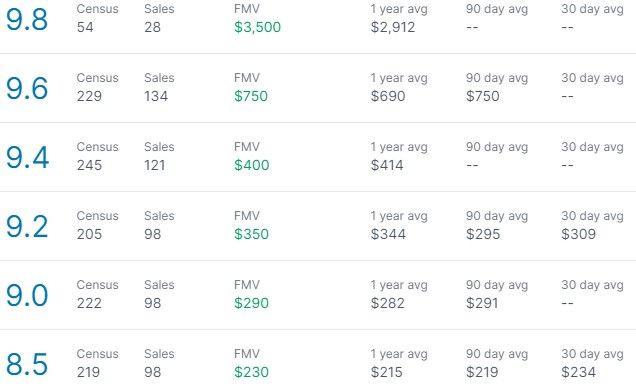Select the 1 year avg $282

pos(387,303)
